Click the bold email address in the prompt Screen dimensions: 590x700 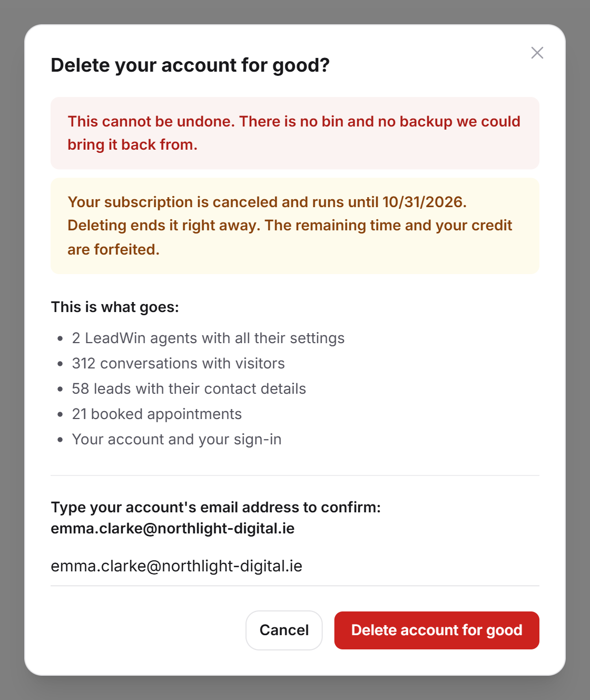pyautogui.click(x=172, y=528)
